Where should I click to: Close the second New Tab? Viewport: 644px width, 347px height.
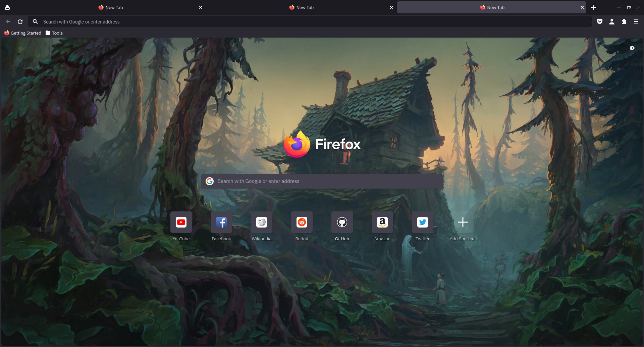tap(391, 7)
